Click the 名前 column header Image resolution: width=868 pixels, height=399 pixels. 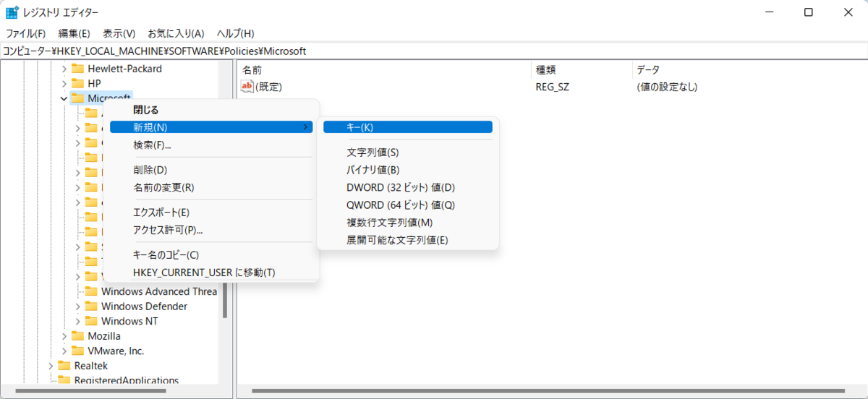click(x=385, y=69)
